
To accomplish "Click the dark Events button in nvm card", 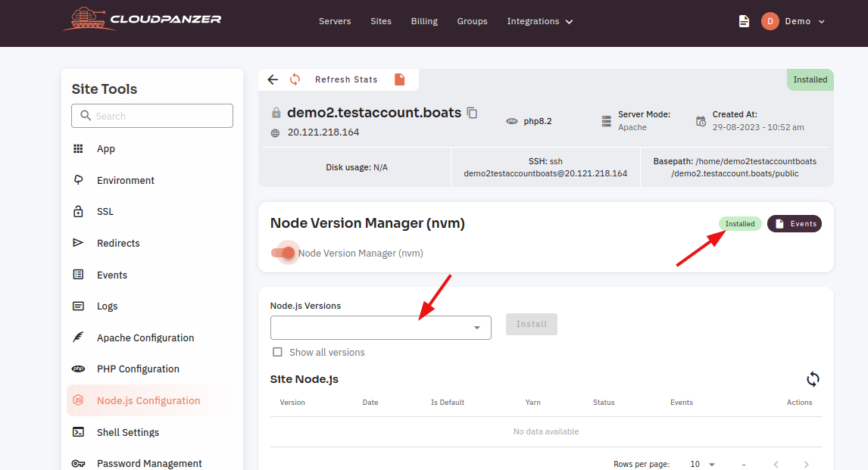I will coord(795,224).
